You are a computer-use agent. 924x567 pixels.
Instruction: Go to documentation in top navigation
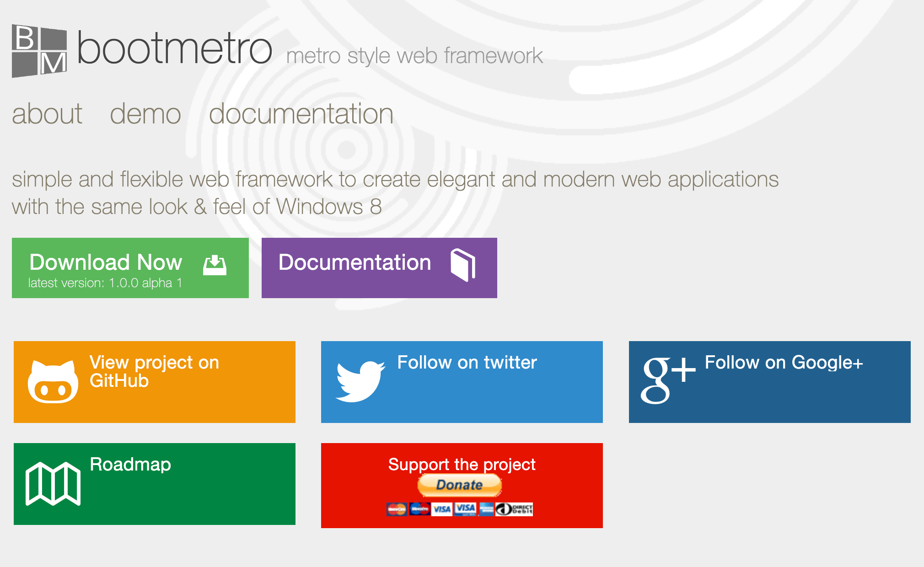pos(301,114)
